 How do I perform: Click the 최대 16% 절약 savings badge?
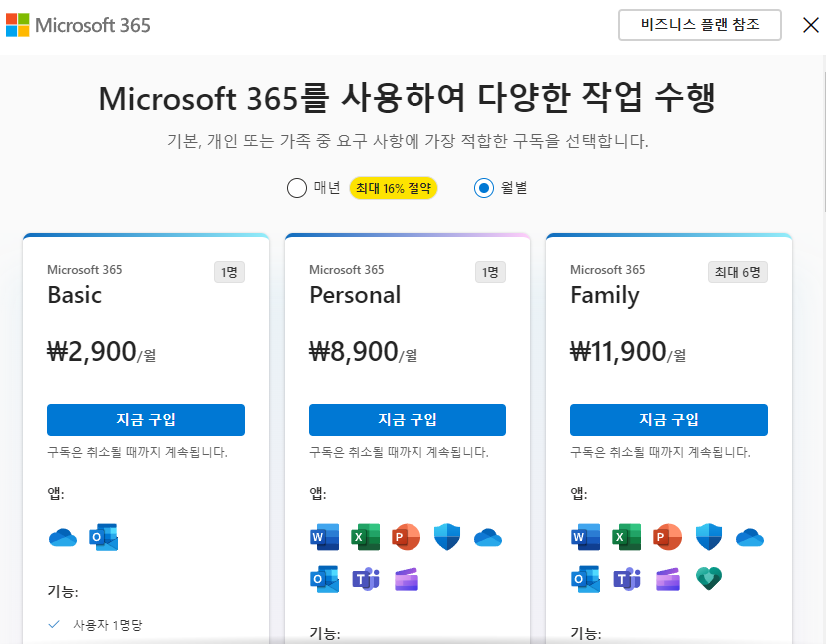click(x=393, y=188)
